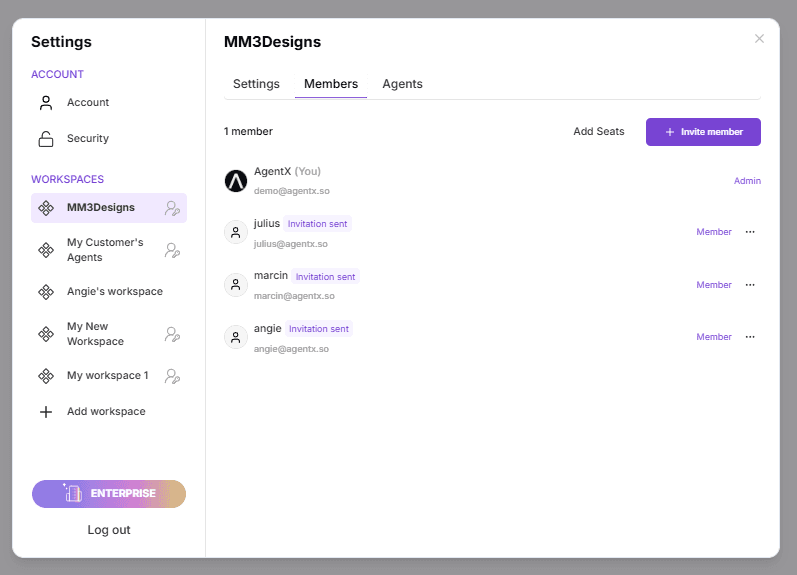Click the email marcin@agentx.so
797x575 pixels.
[x=294, y=296]
